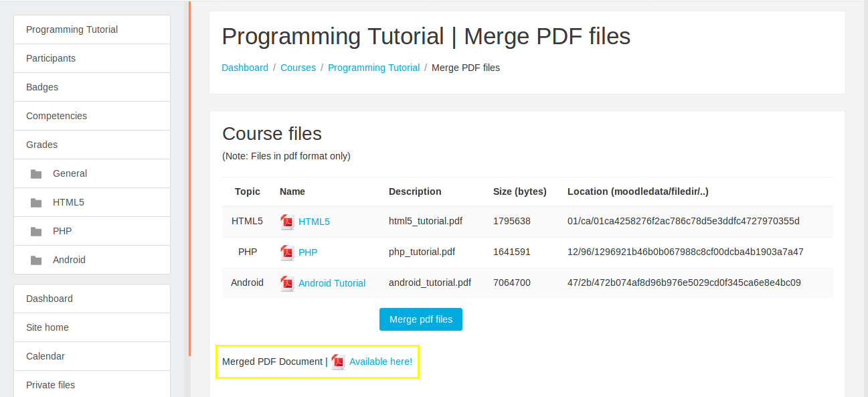
Task: Click the Name column header
Action: coord(292,191)
